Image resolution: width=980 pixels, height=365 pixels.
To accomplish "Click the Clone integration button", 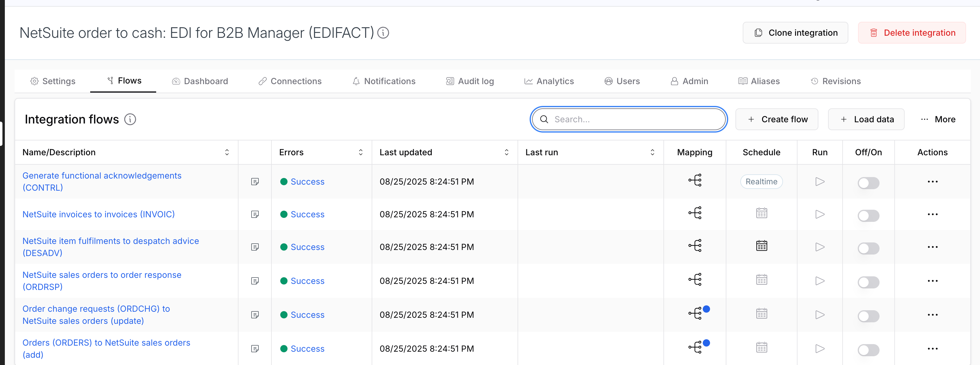I will 795,33.
